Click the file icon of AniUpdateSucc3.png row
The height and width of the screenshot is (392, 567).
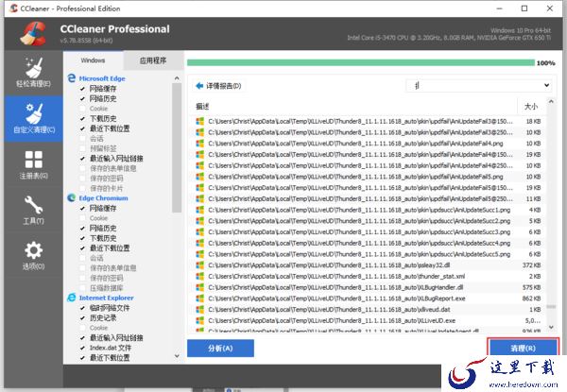(x=200, y=232)
